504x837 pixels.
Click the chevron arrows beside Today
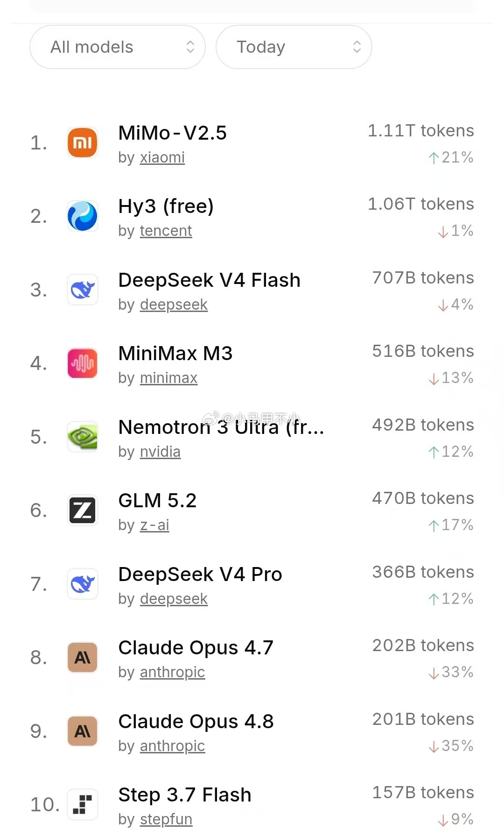[357, 47]
